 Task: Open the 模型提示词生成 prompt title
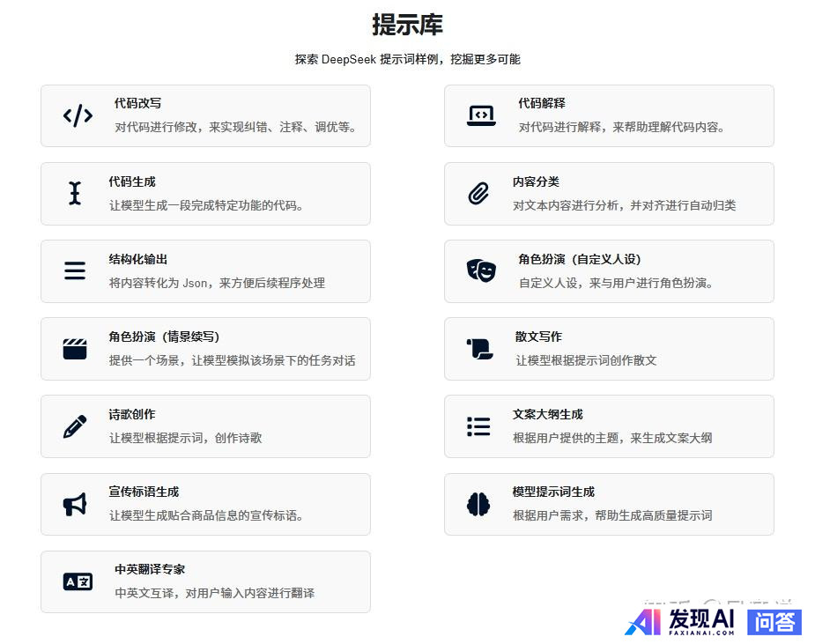[553, 492]
